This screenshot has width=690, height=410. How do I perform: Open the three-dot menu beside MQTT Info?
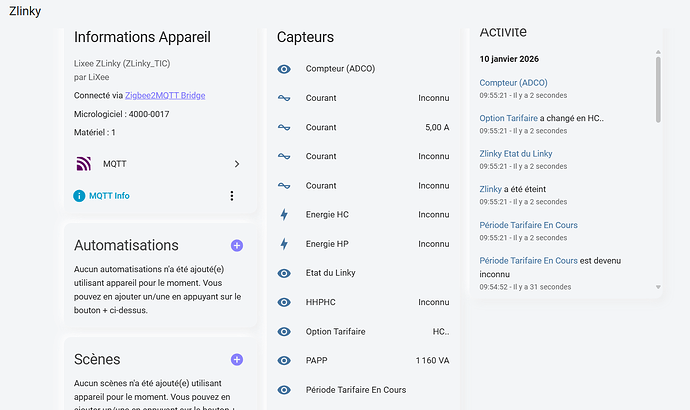click(x=232, y=196)
